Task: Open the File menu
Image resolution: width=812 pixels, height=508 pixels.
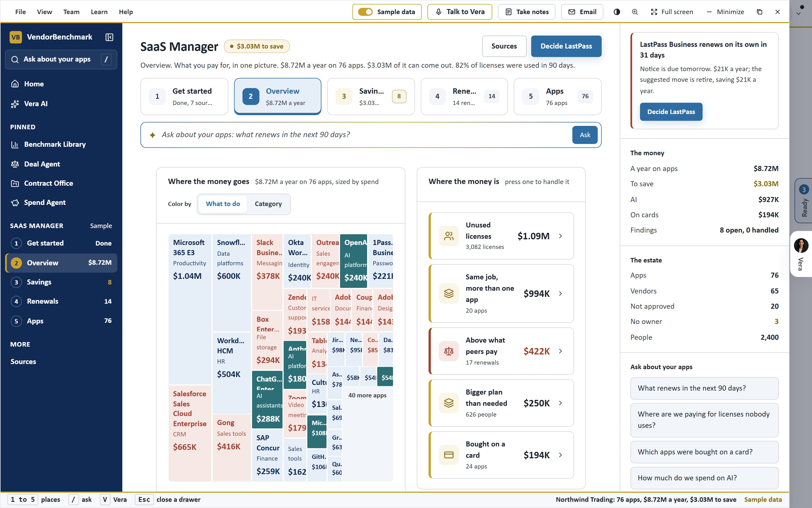Action: (21, 12)
